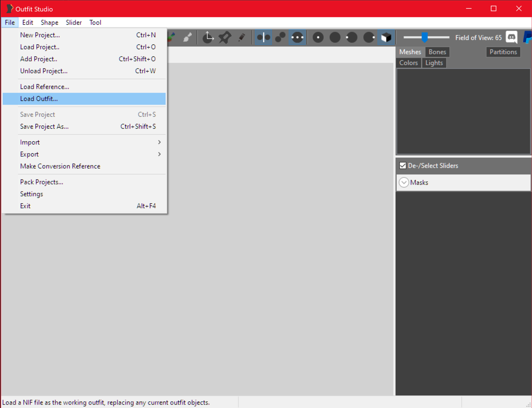
Task: Toggle the perspective cube view icon
Action: point(386,37)
